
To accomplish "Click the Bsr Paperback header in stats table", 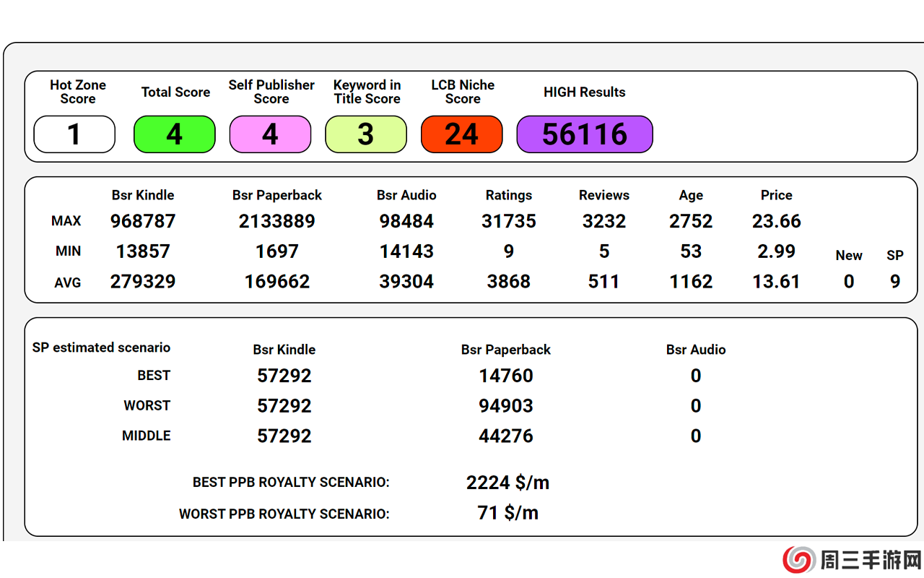I will coord(277,195).
